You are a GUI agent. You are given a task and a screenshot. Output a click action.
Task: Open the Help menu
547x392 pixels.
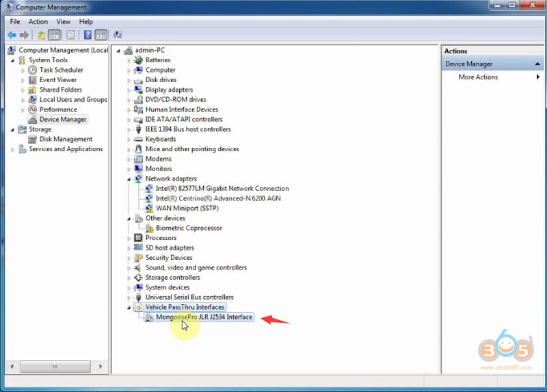pos(86,22)
